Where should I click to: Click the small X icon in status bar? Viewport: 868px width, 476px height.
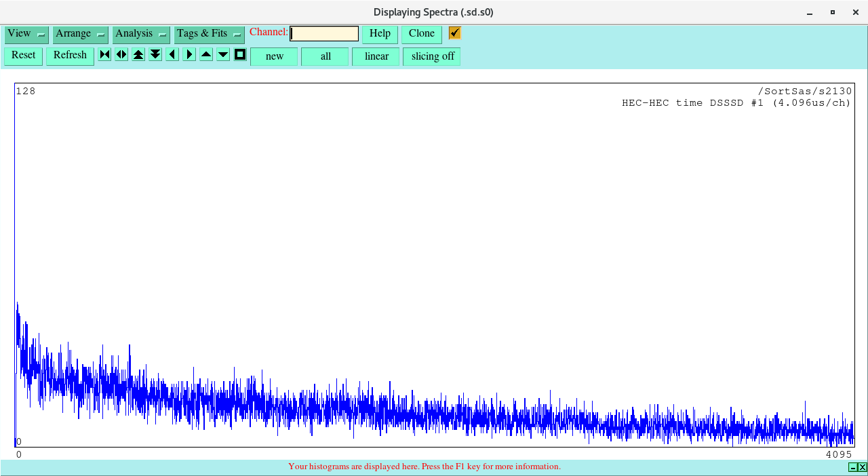pyautogui.click(x=863, y=467)
